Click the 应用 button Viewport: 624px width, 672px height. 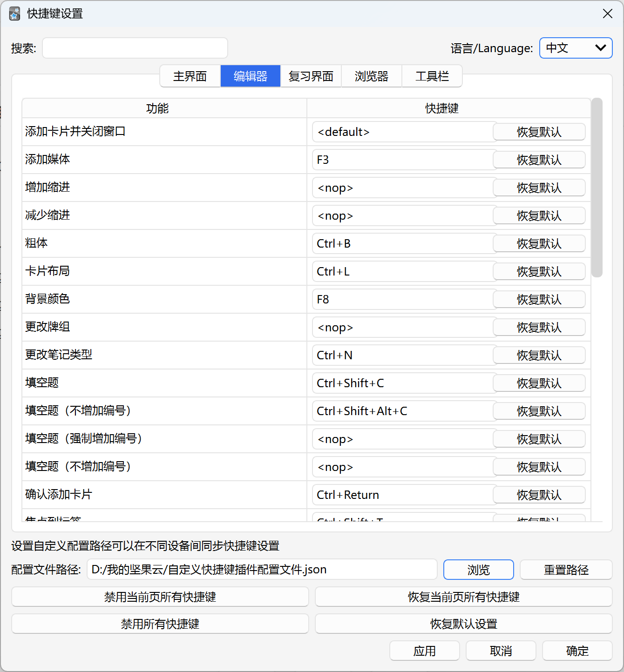[424, 651]
